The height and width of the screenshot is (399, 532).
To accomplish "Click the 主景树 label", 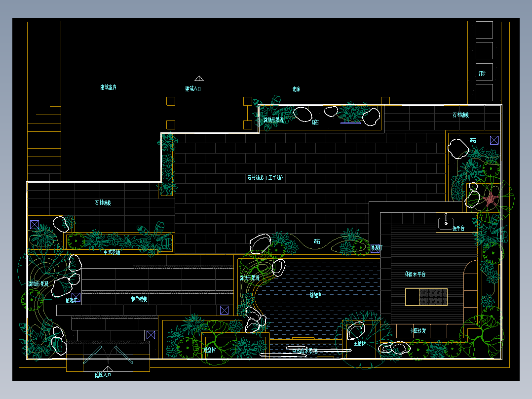I will click(x=360, y=343).
